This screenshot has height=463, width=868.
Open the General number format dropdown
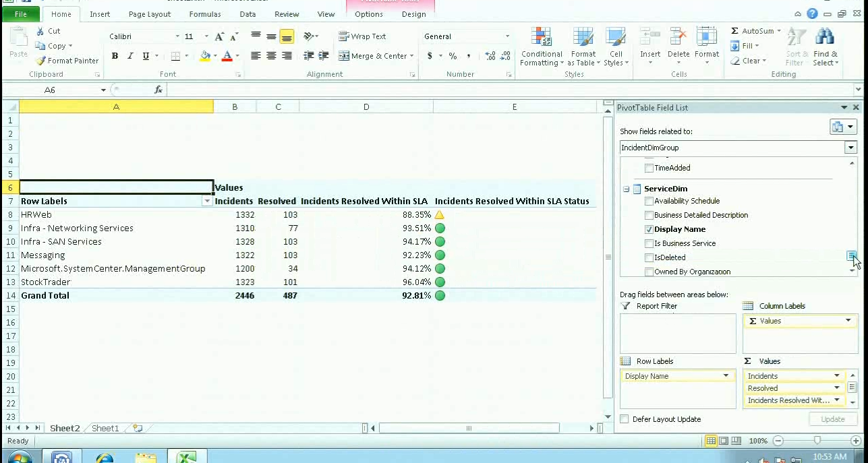[507, 36]
